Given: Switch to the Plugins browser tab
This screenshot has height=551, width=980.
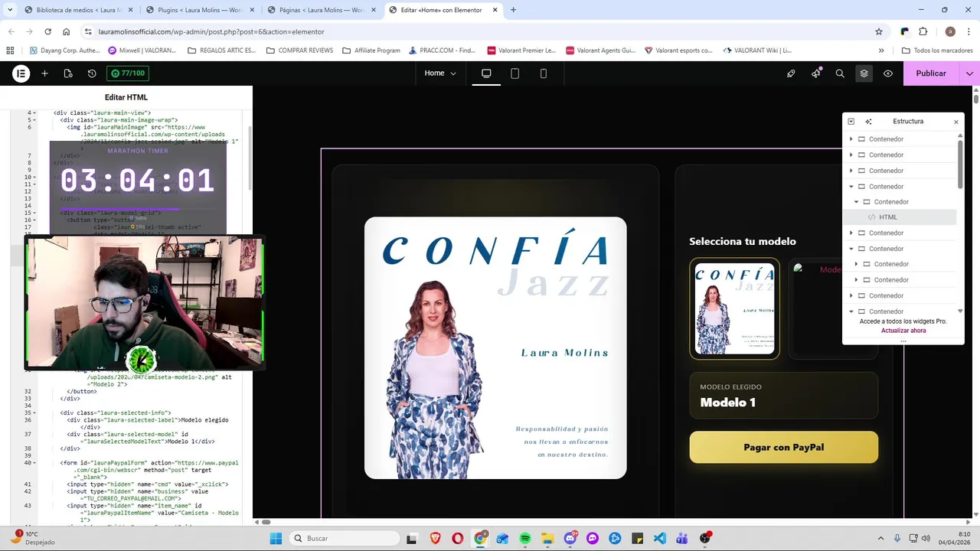Looking at the screenshot, I should point(200,10).
